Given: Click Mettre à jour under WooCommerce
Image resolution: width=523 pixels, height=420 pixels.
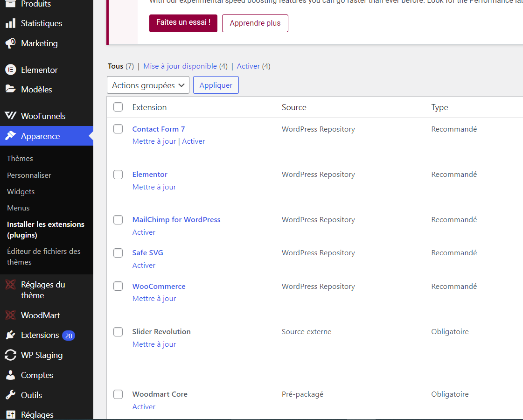Looking at the screenshot, I should 154,299.
